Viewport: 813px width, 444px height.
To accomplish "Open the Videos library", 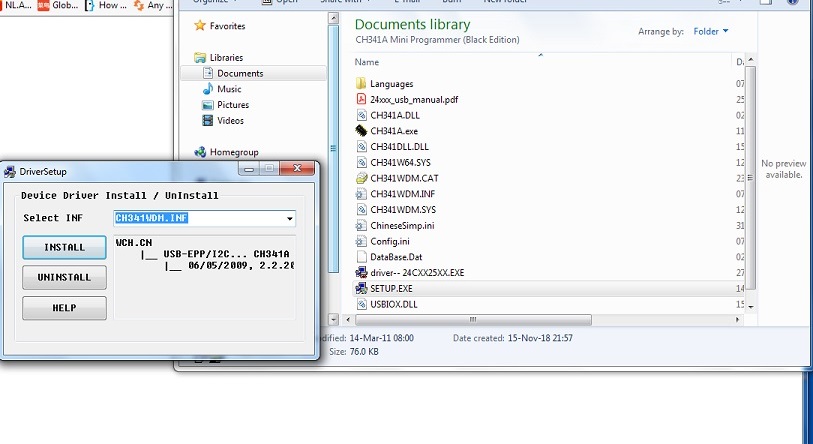I will [x=230, y=120].
